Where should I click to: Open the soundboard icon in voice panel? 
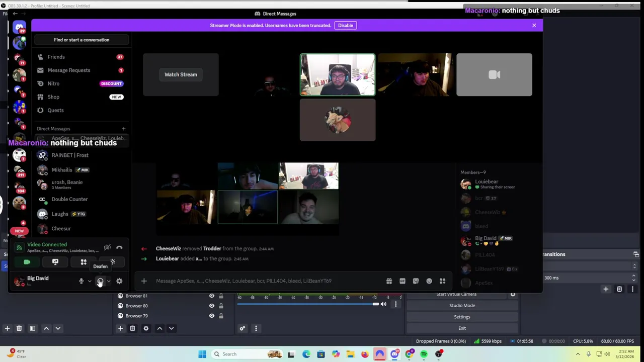113,262
